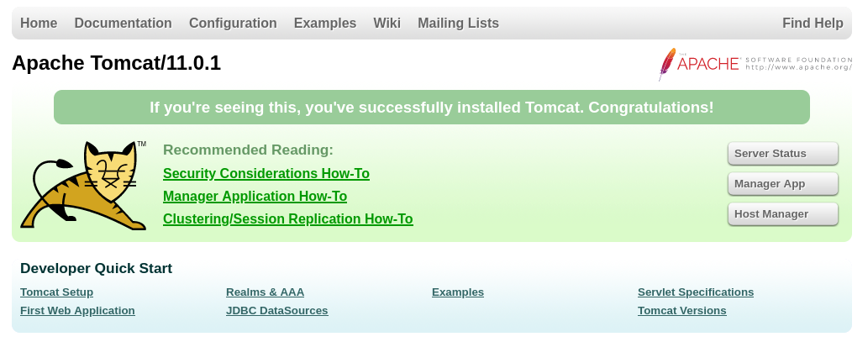Open Security Considerations How-To link
The image size is (868, 342).
click(266, 174)
